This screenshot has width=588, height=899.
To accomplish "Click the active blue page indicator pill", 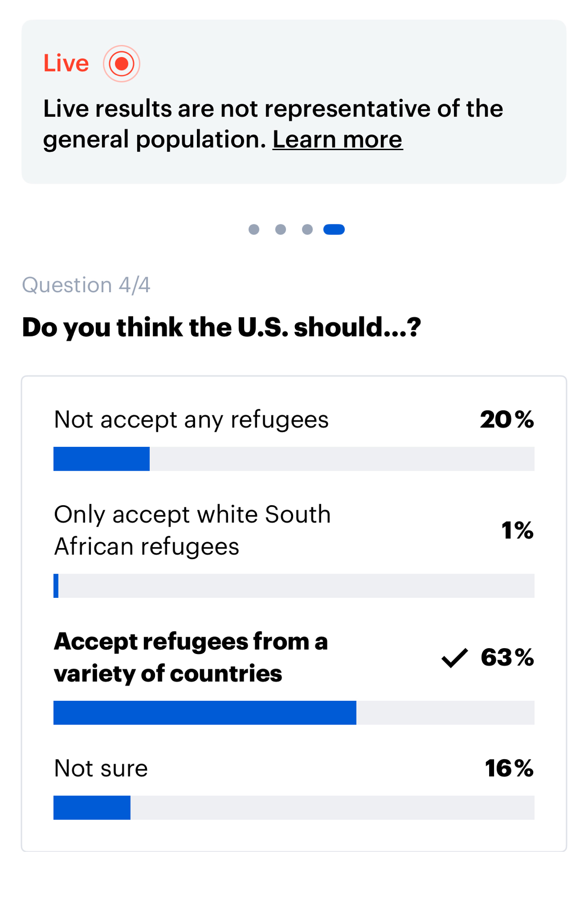I will click(334, 230).
